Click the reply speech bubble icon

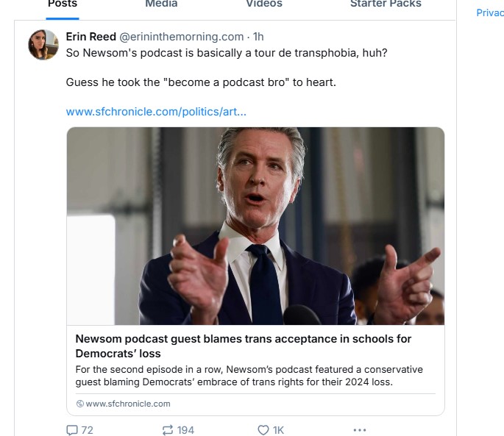pos(71,429)
